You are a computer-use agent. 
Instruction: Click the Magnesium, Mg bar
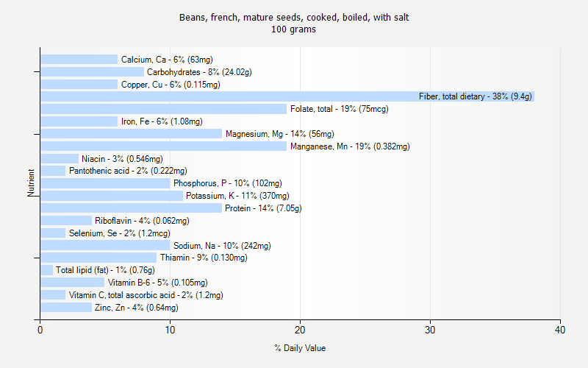point(131,134)
